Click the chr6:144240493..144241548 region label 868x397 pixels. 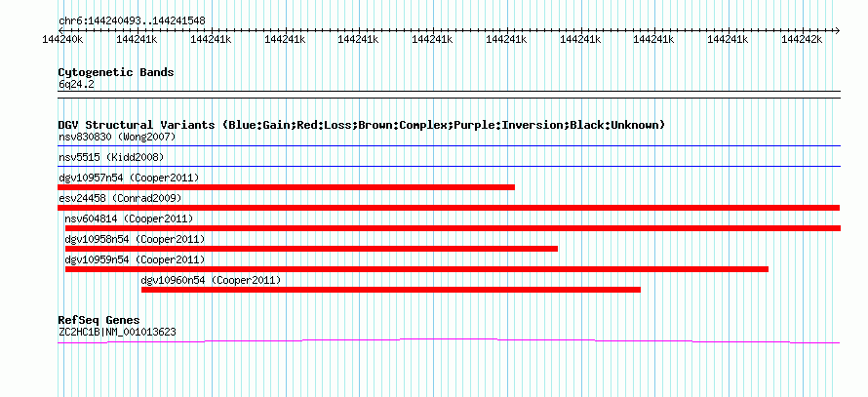coord(132,21)
